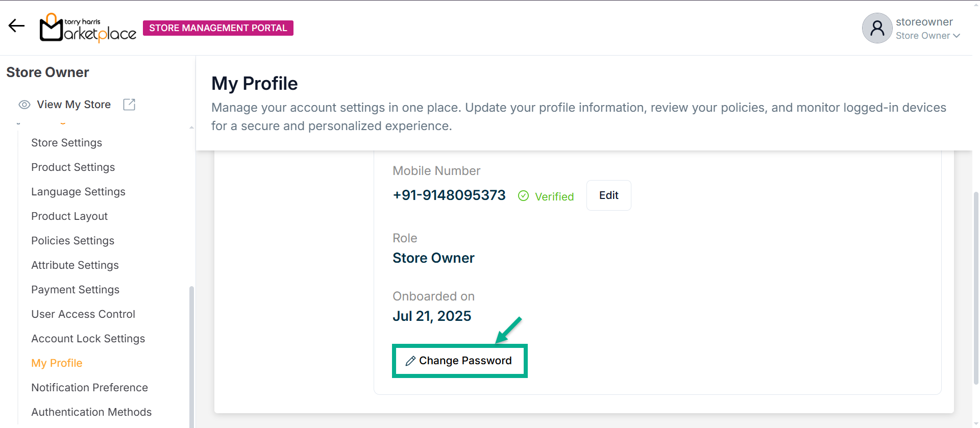Click the eye icon beside View My Store
Image resolution: width=980 pixels, height=428 pixels.
click(x=24, y=105)
